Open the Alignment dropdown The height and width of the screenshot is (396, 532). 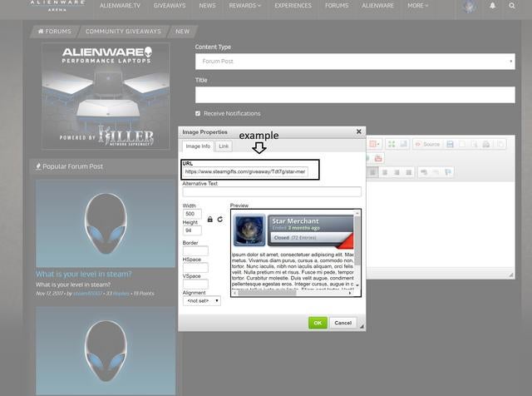click(201, 300)
